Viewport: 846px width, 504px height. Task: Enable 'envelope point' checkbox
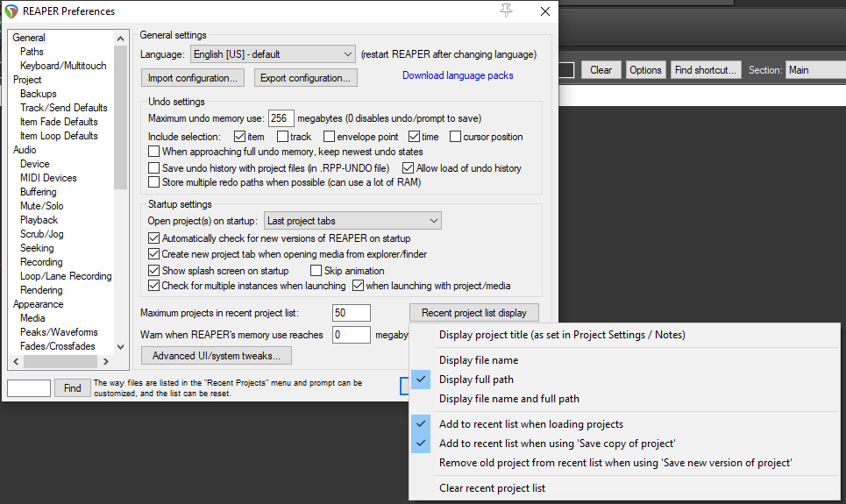coord(329,137)
